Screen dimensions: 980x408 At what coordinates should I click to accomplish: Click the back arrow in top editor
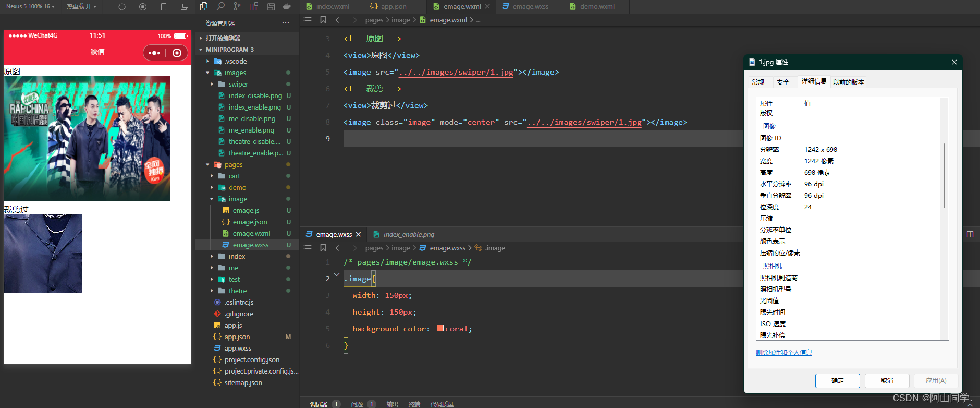pyautogui.click(x=339, y=20)
